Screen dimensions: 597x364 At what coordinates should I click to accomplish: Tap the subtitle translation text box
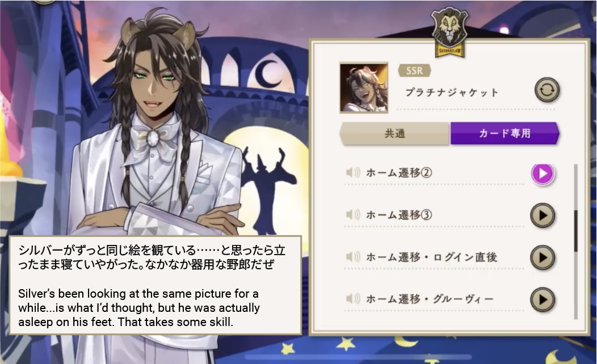click(155, 285)
